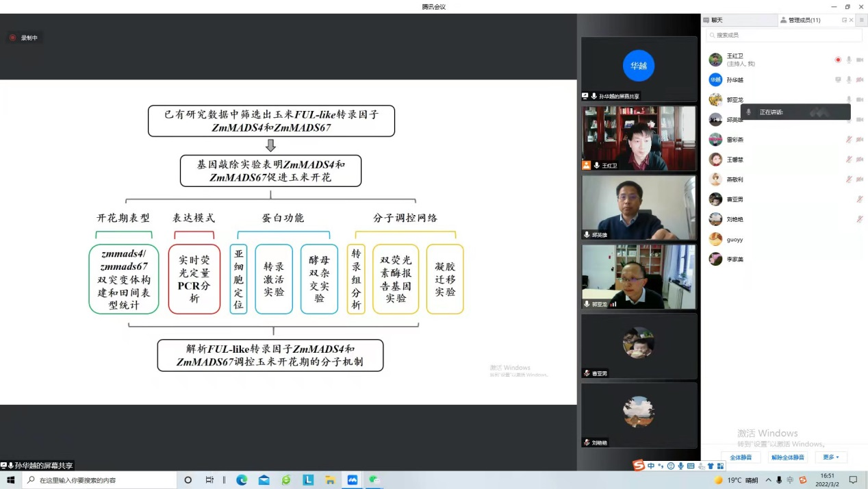Toggle 王红卫's microphone in member list
Image resolution: width=868 pixels, height=489 pixels.
pos(849,60)
